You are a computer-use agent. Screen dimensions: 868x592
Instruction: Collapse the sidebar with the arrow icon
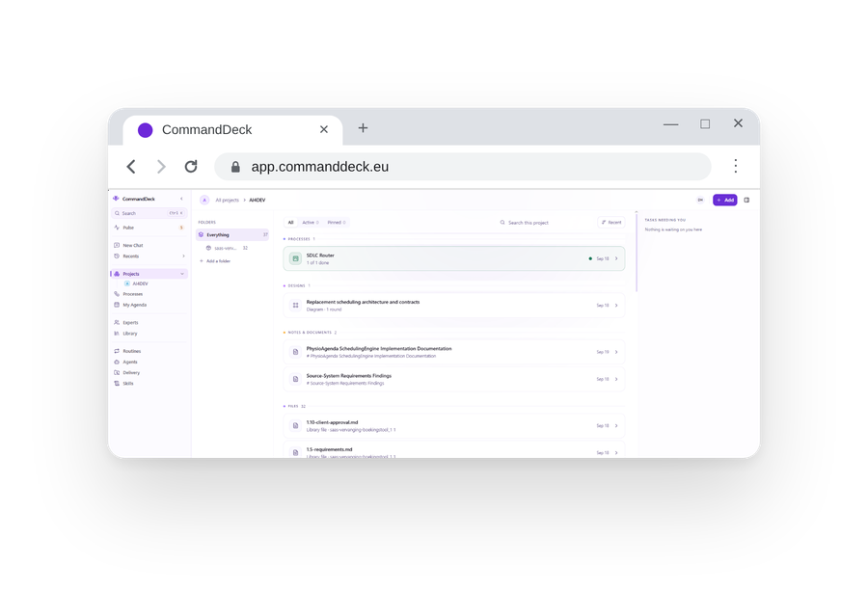tap(181, 199)
